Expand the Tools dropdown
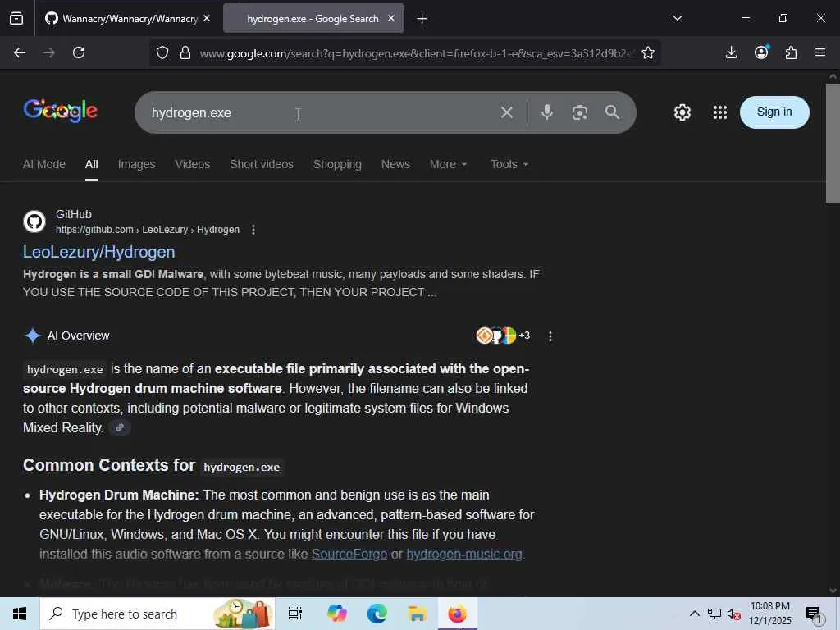The image size is (840, 630). [509, 164]
